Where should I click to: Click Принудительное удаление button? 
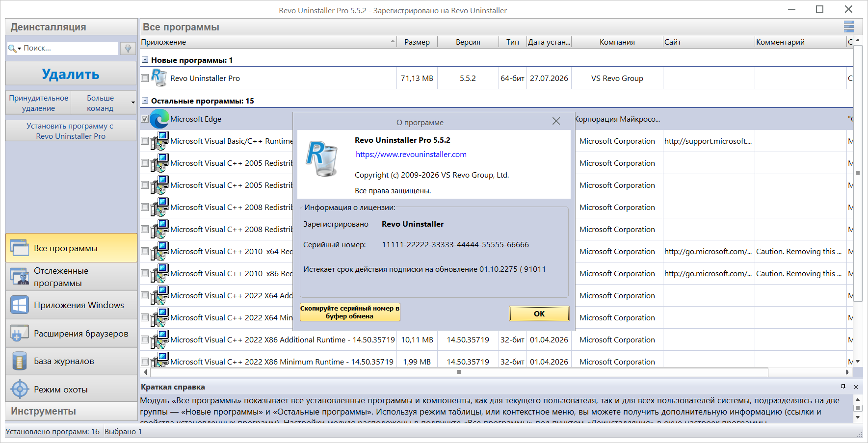coord(39,103)
